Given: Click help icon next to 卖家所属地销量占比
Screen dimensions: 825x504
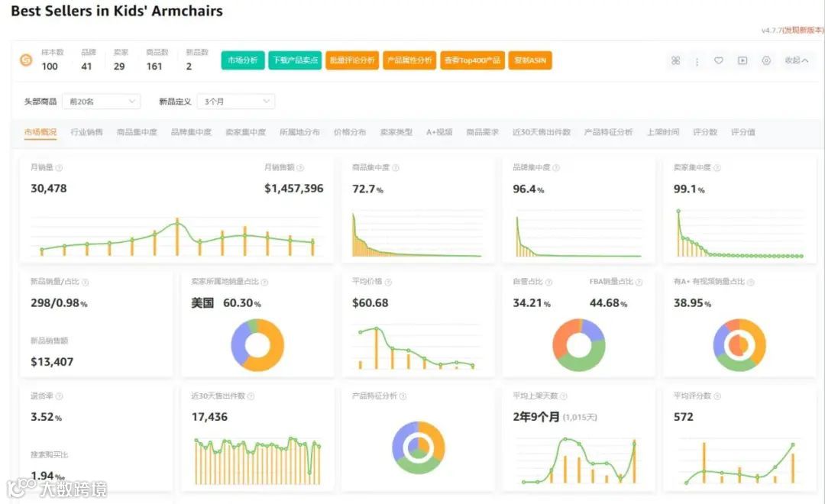Looking at the screenshot, I should 264,283.
